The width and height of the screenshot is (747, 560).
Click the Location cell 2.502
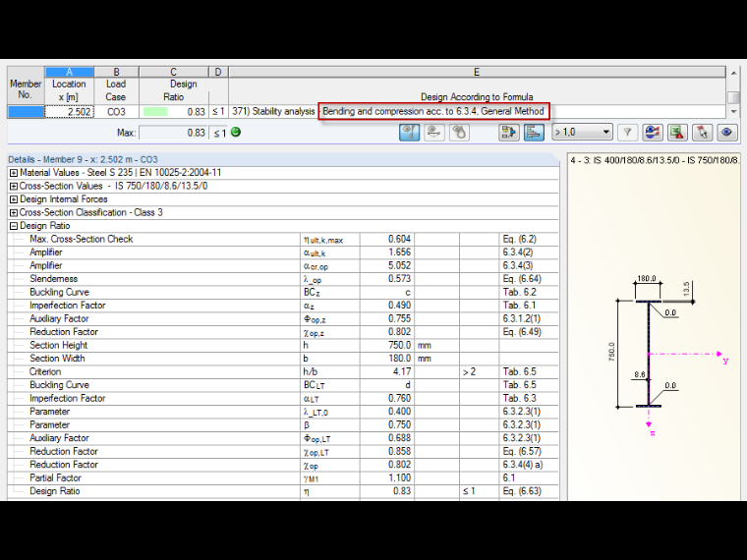[69, 112]
